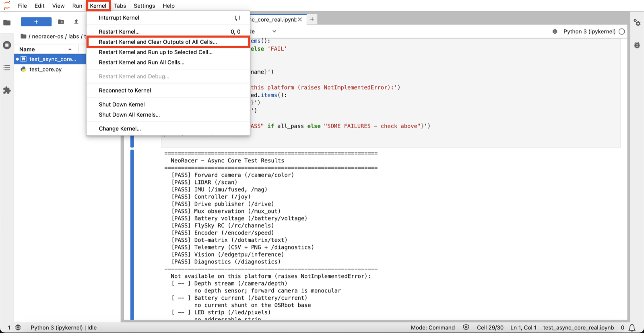Close the open Kernel menu

(98, 6)
